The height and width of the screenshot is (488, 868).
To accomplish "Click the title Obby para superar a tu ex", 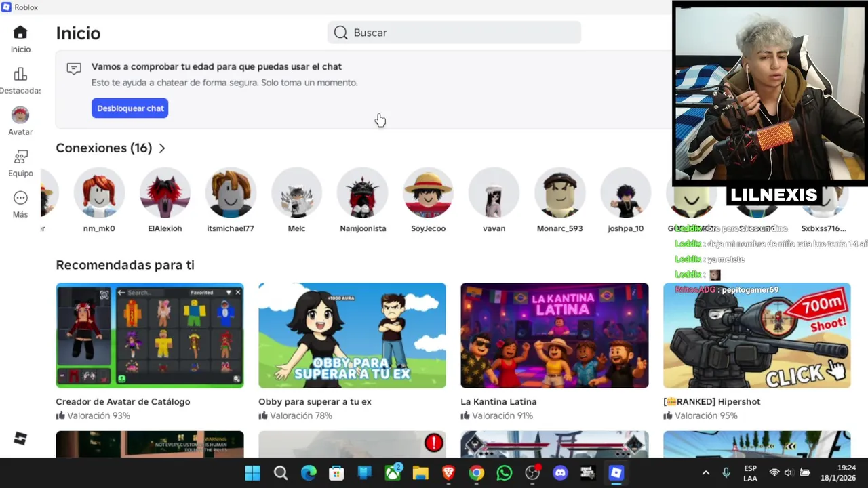I will pos(315,401).
